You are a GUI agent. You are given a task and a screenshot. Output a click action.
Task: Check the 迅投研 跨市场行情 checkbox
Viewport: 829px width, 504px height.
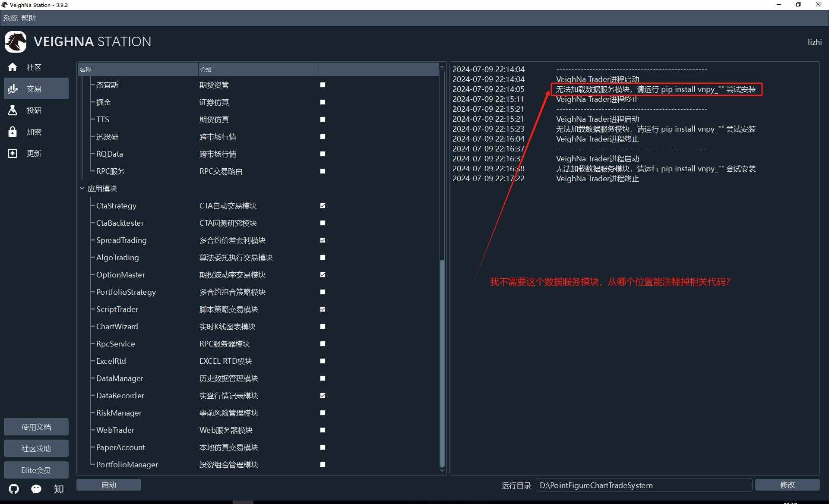click(x=323, y=137)
